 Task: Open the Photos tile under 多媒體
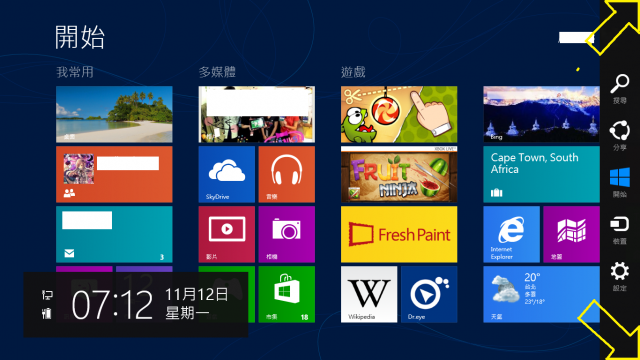pos(257,114)
